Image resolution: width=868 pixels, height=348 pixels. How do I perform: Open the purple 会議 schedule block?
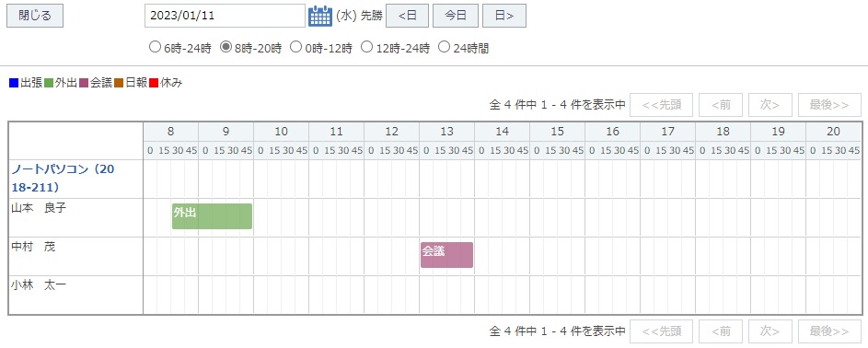click(x=446, y=255)
